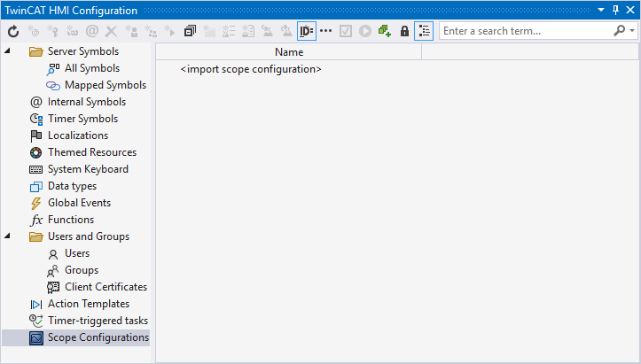Open the three-dots more options button

point(325,31)
